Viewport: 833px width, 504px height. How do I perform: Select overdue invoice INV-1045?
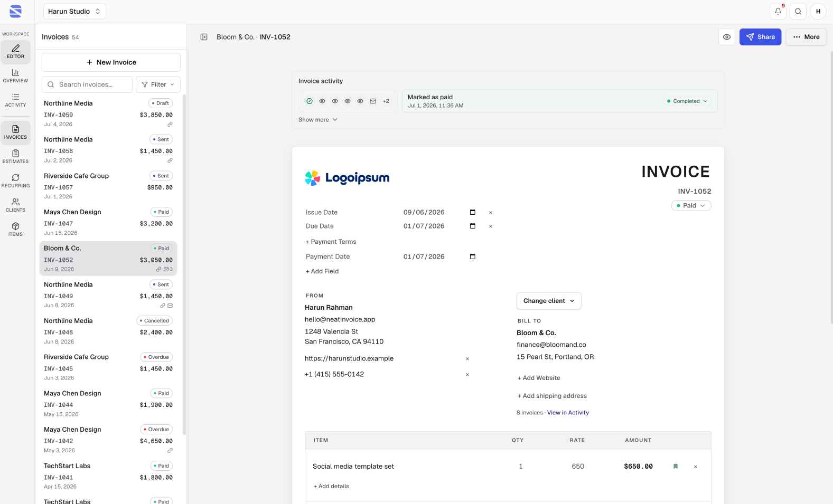point(108,367)
